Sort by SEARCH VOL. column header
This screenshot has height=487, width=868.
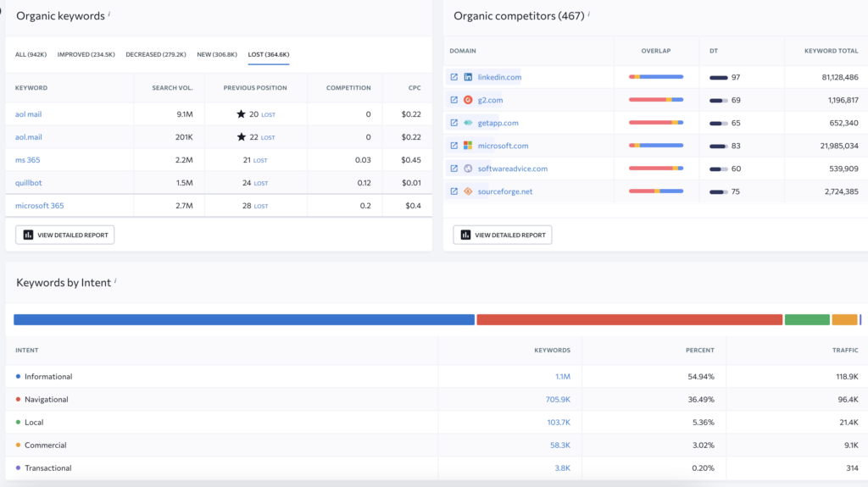pyautogui.click(x=172, y=88)
